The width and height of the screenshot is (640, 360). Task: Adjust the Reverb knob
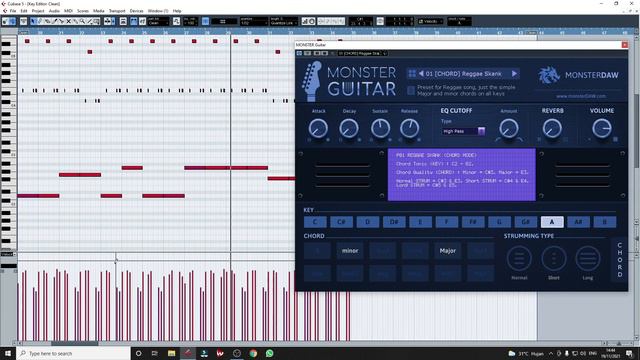coord(552,128)
